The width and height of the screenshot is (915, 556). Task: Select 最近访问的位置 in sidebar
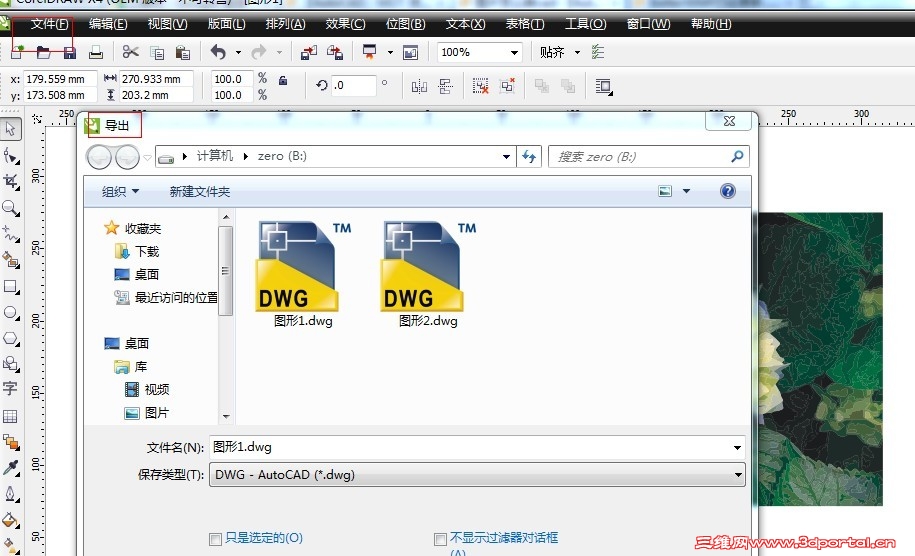(166, 298)
